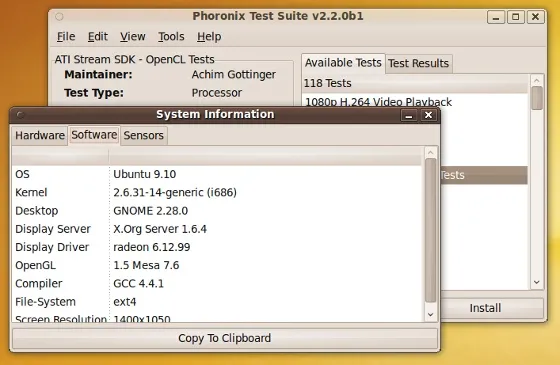Select the OpenGL row 1.5 Mesa 7.6
Screen dimensions: 560x365
point(217,265)
